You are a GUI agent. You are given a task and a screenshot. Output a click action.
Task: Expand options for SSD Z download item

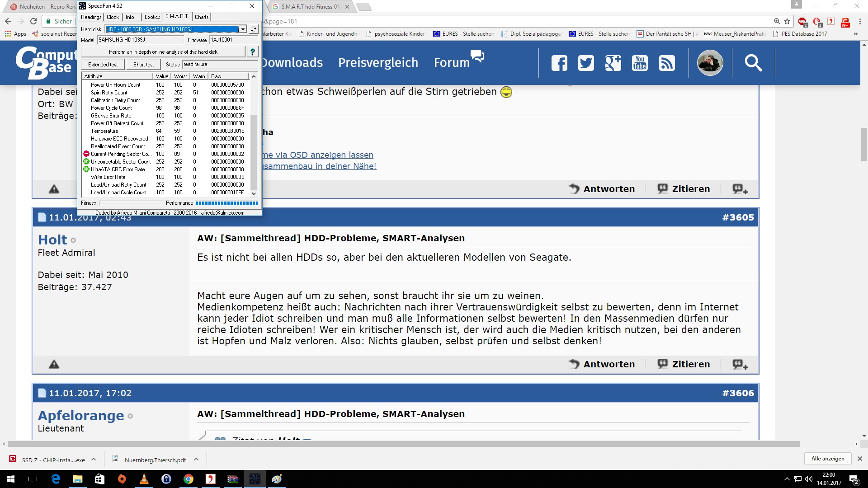[x=94, y=460]
